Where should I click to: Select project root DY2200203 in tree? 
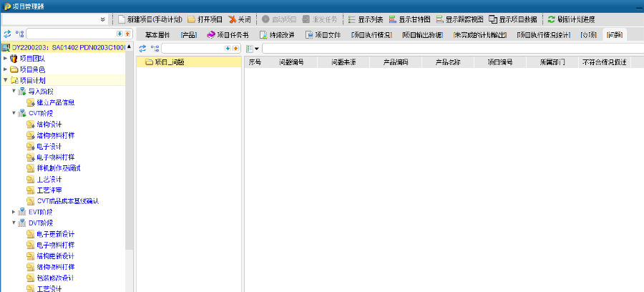[63, 48]
